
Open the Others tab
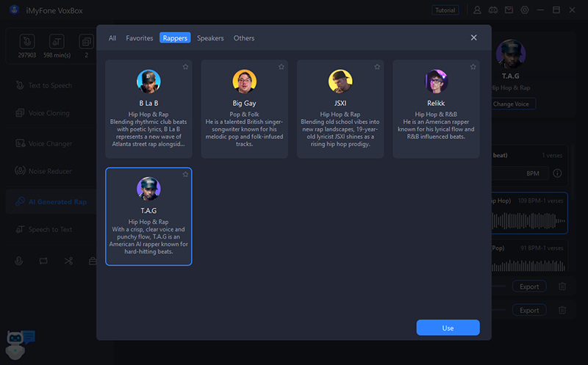(244, 38)
